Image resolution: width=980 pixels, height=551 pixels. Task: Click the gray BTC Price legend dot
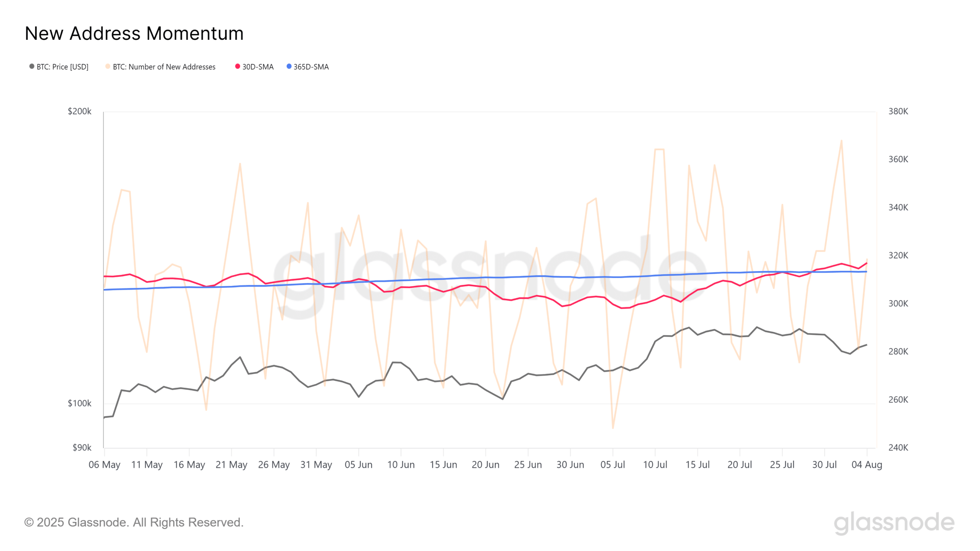tap(32, 67)
